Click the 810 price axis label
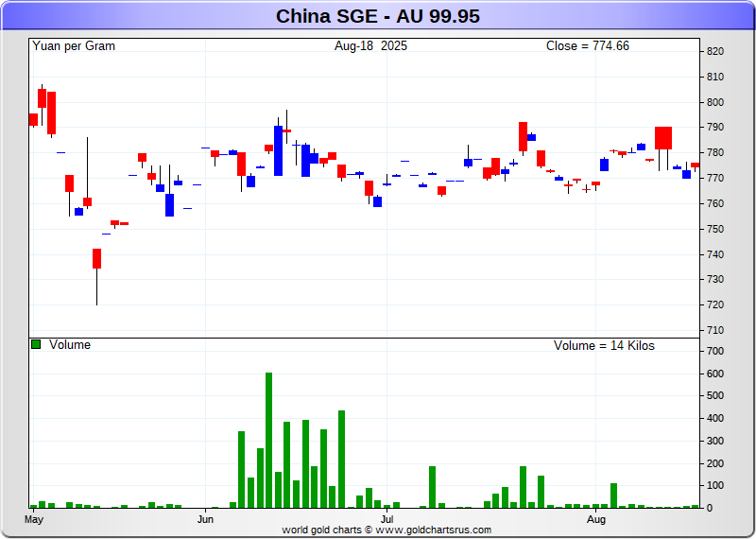Viewport: 756px width, 539px height. [x=715, y=78]
